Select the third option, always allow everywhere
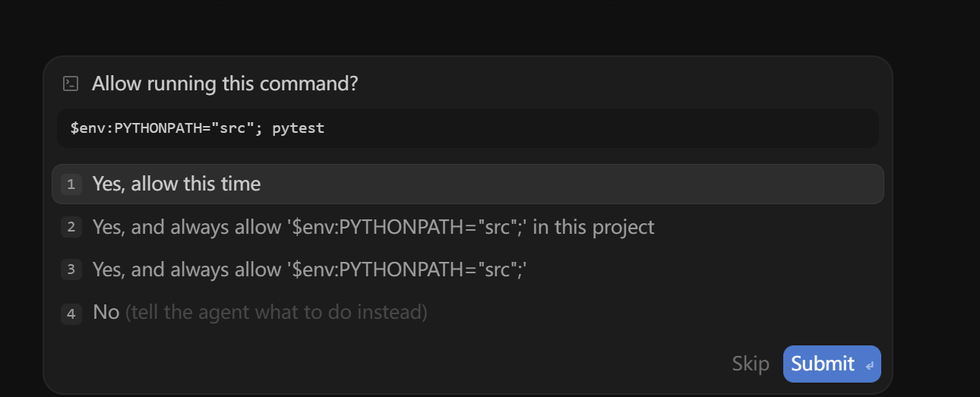Viewport: 980px width, 397px height. point(467,269)
